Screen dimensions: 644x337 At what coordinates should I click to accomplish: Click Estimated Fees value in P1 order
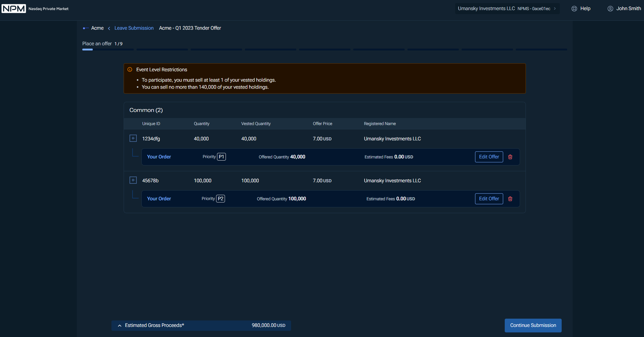(403, 157)
